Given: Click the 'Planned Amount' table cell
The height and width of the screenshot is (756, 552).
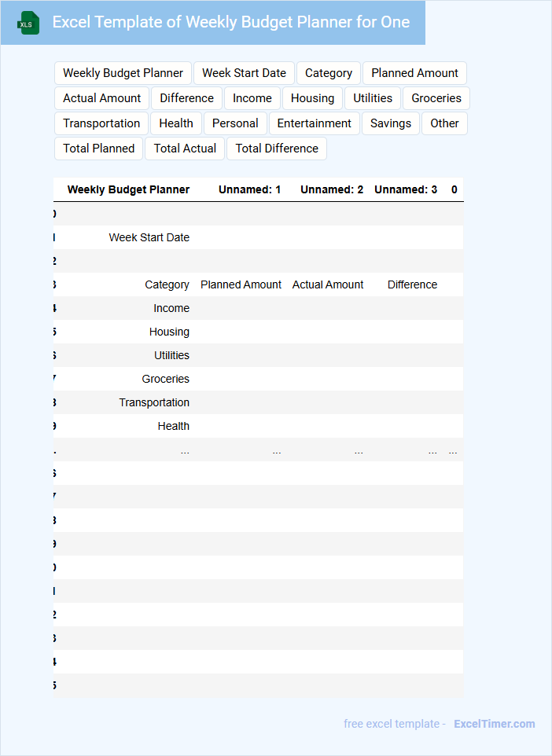Looking at the screenshot, I should [241, 284].
